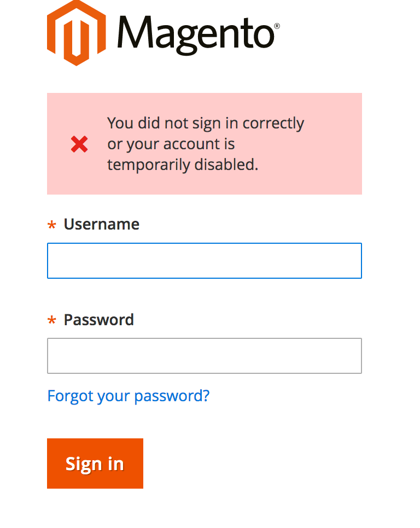
Task: Click the red X error icon
Action: click(x=79, y=144)
